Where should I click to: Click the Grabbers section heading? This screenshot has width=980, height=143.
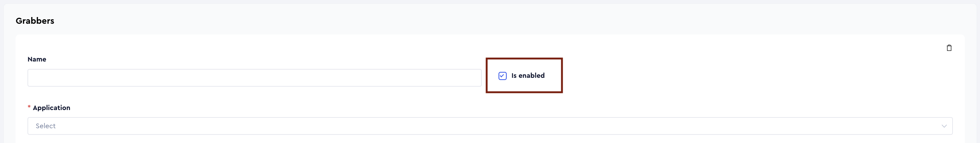tap(35, 21)
